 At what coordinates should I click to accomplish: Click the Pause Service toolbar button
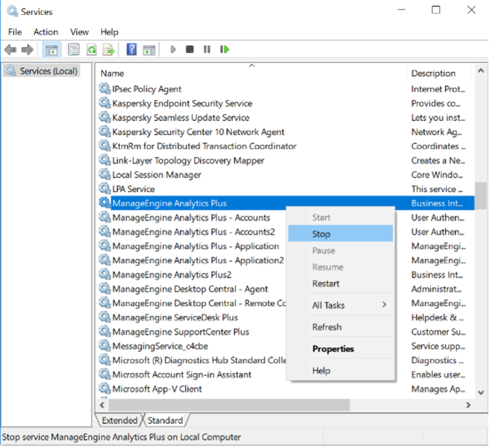207,49
